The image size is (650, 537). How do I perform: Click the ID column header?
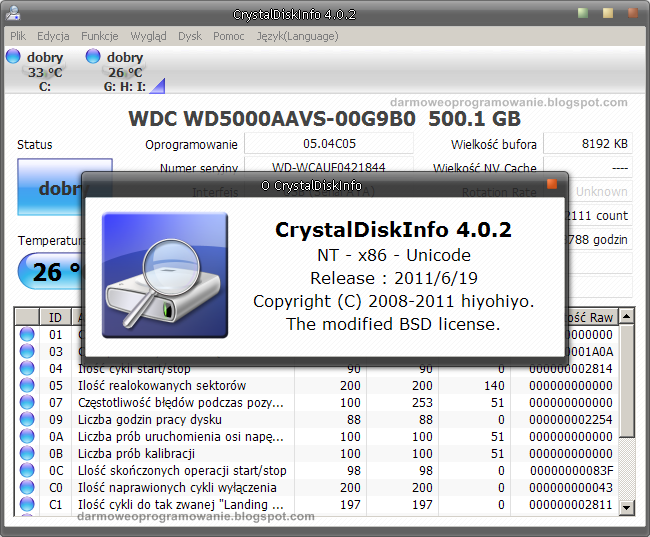[x=55, y=317]
